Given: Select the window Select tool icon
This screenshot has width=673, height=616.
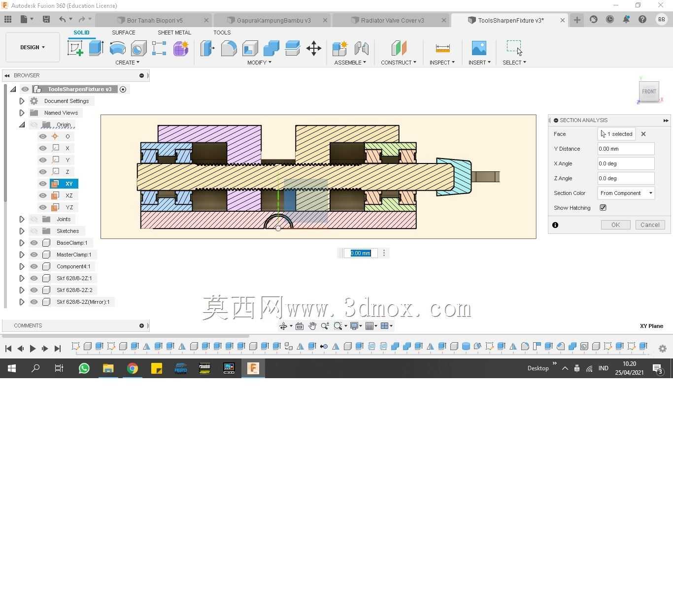Looking at the screenshot, I should pyautogui.click(x=514, y=47).
